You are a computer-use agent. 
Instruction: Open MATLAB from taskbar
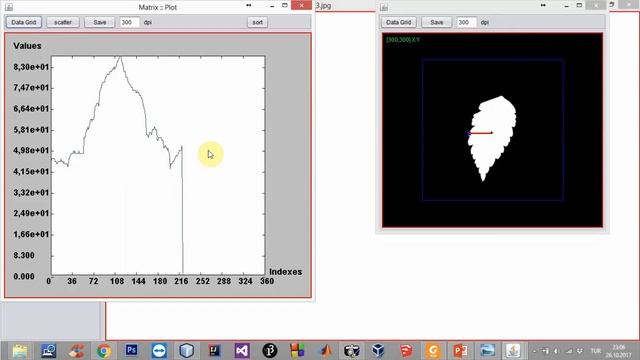[x=325, y=350]
